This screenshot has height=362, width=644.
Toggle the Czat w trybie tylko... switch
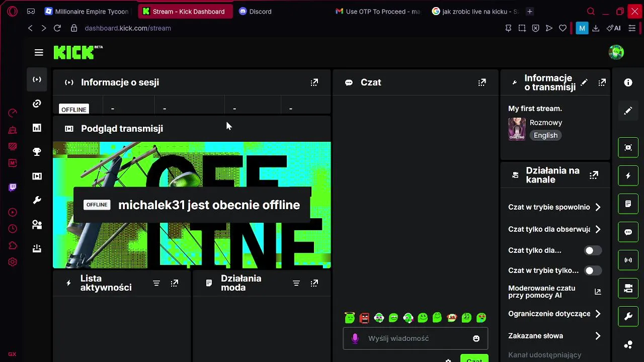pos(593,270)
